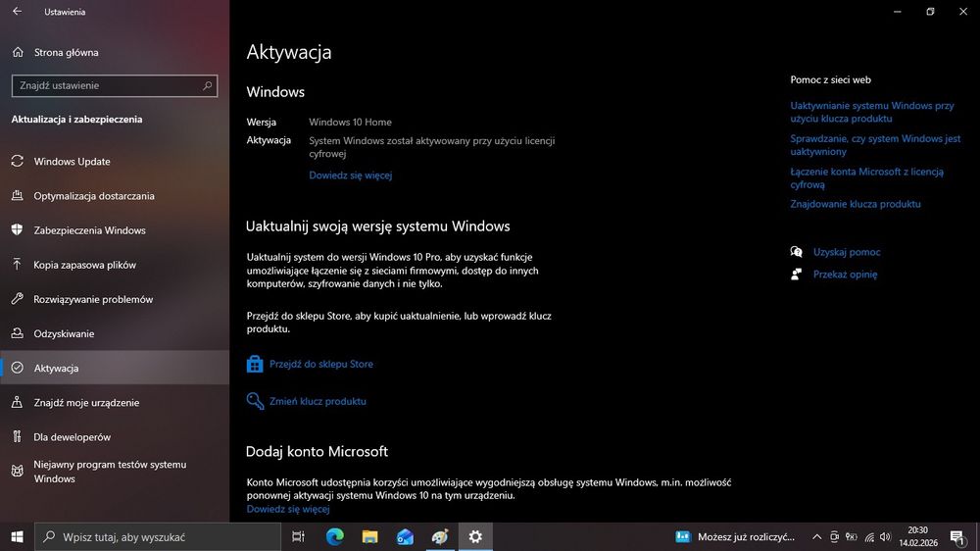The image size is (980, 551).
Task: Open Strona główna home page
Action: click(66, 53)
